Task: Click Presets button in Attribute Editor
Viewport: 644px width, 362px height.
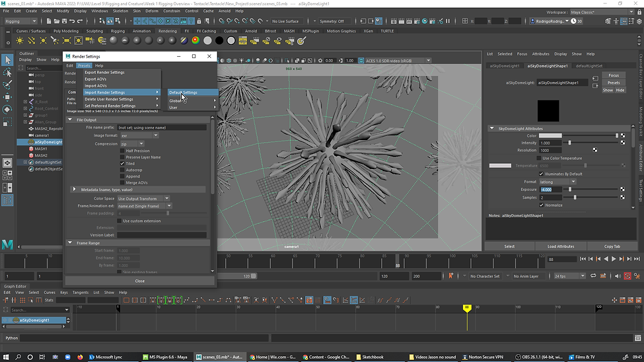Action: (614, 83)
